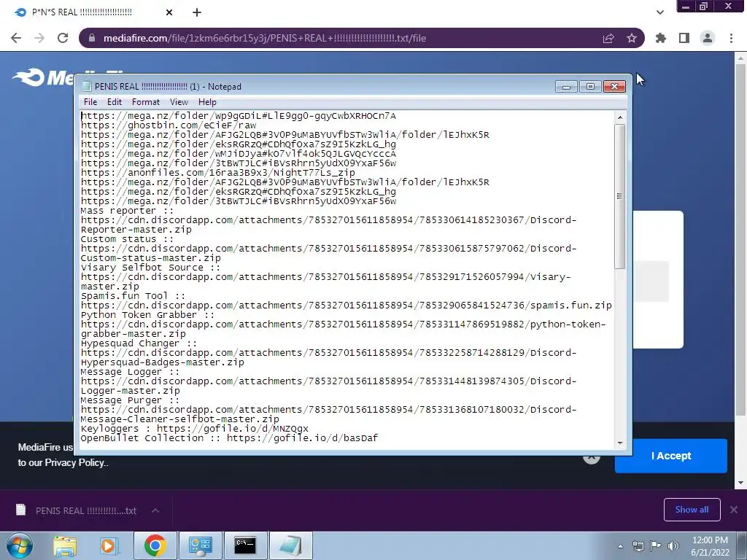Click the network tray icon

[638, 546]
